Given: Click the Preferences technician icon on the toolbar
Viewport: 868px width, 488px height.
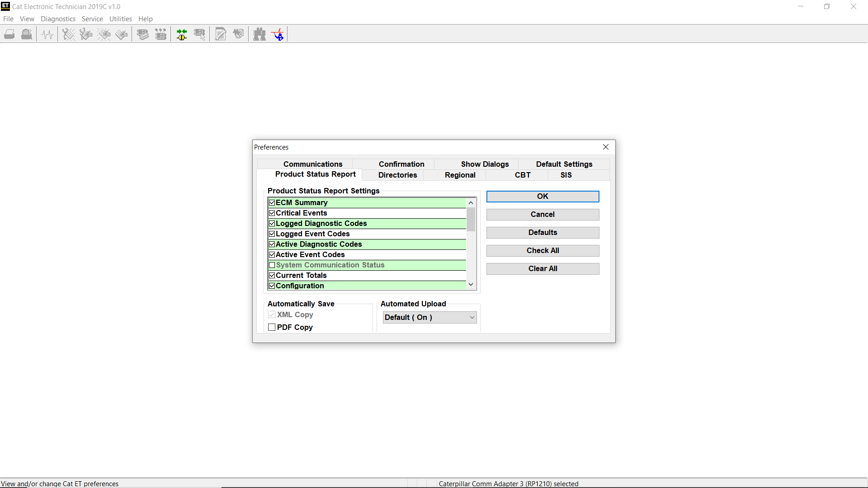Looking at the screenshot, I should [x=278, y=34].
